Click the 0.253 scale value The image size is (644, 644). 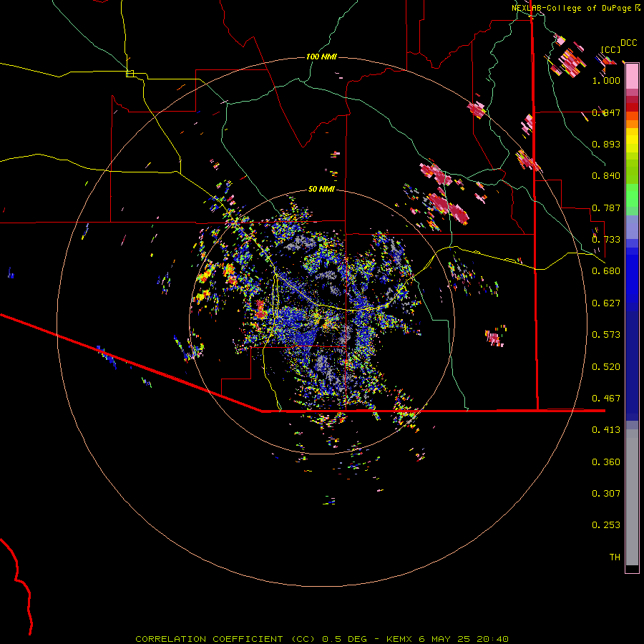pyautogui.click(x=606, y=525)
